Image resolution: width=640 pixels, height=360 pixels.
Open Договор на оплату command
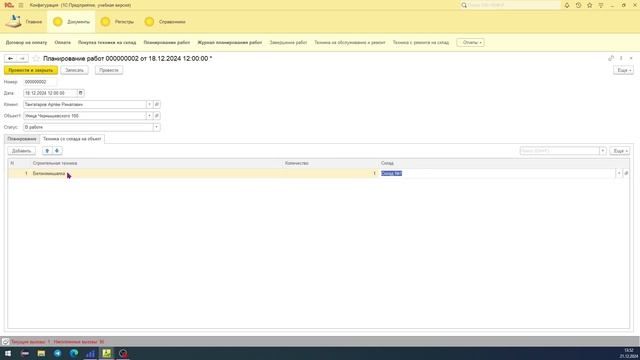pyautogui.click(x=26, y=42)
